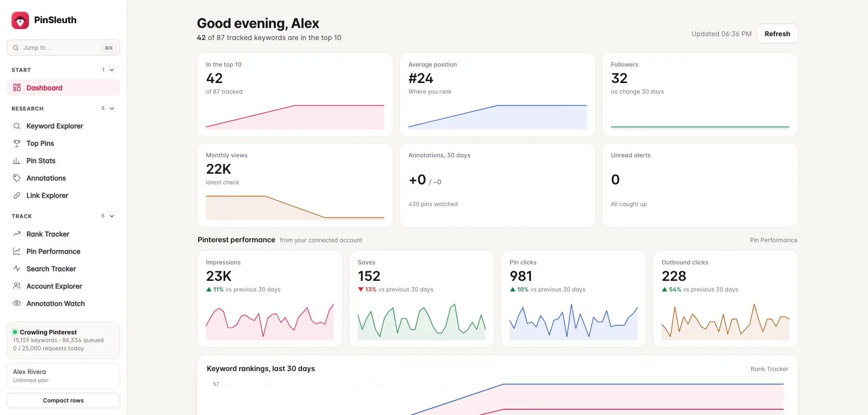Click the Account Explorer people icon
868x415 pixels.
[x=17, y=286]
